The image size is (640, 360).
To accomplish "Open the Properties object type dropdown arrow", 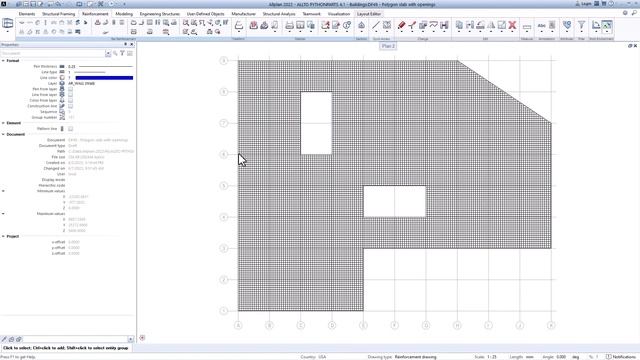I will [x=108, y=53].
